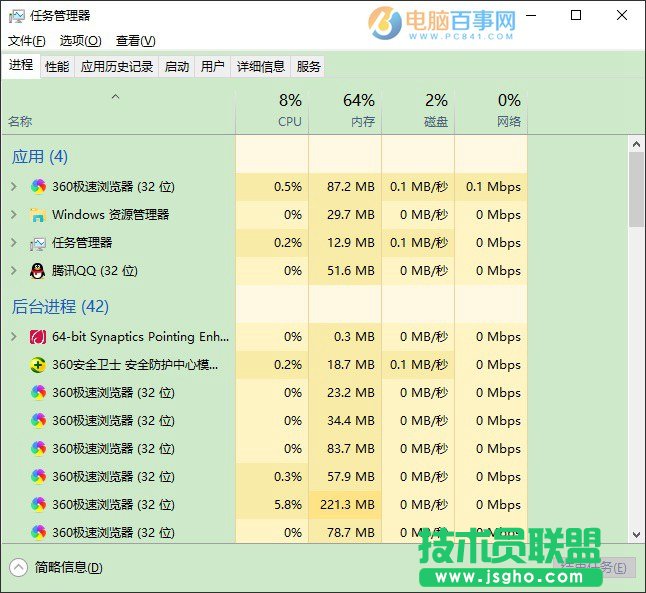The width and height of the screenshot is (646, 593).
Task: Click the 腾讯QQ penguin icon
Action: (x=38, y=271)
